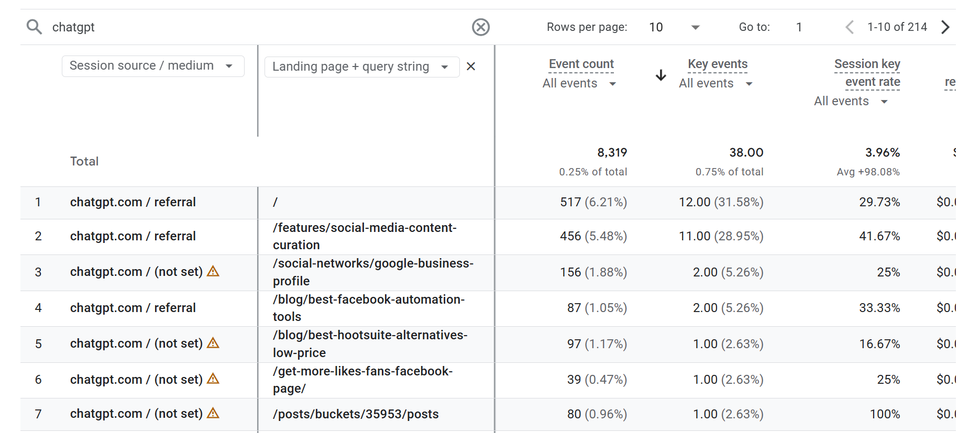980x433 pixels.
Task: Remove the Landing page secondary dimension
Action: pos(471,66)
